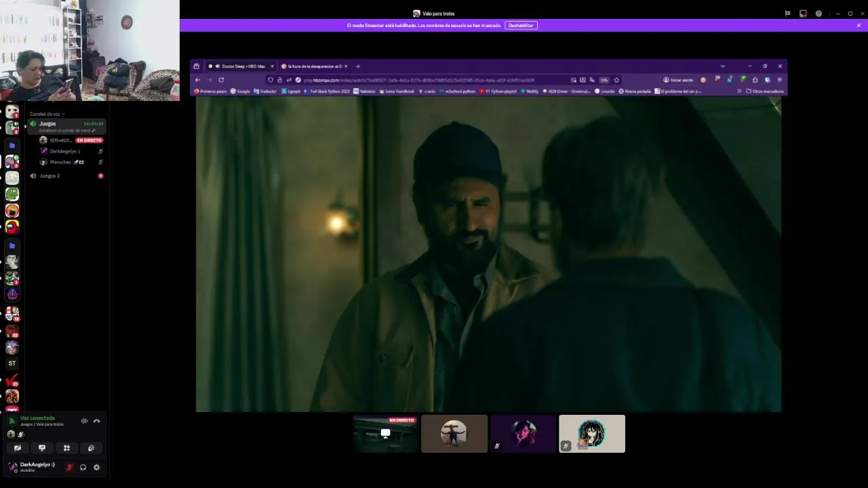The width and height of the screenshot is (868, 488).
Task: Open the ST server icon
Action: [x=12, y=363]
